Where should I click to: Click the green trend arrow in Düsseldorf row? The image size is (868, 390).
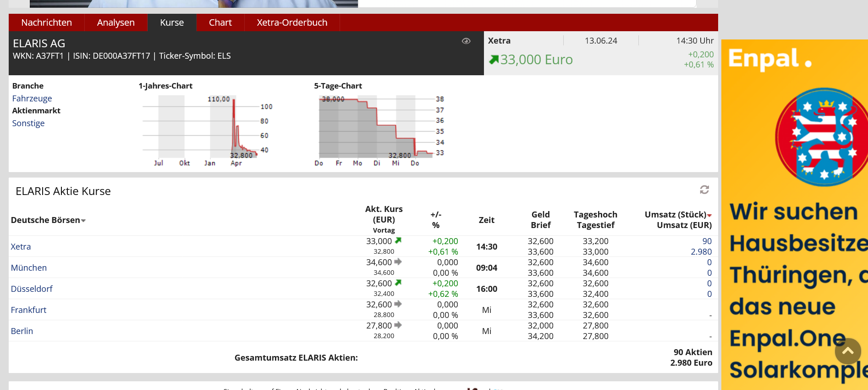[398, 283]
